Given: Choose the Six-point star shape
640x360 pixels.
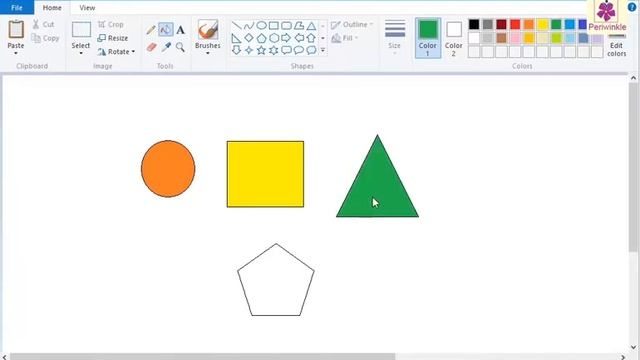Looking at the screenshot, I should tap(273, 50).
